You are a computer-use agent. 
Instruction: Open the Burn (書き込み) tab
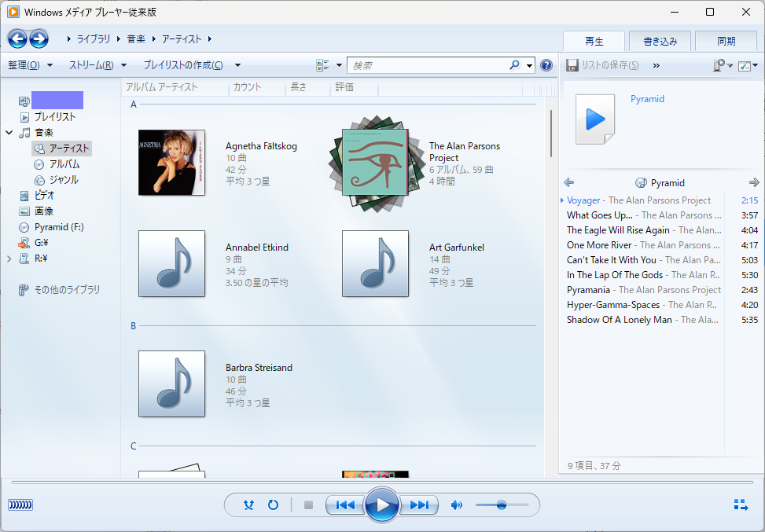(660, 42)
